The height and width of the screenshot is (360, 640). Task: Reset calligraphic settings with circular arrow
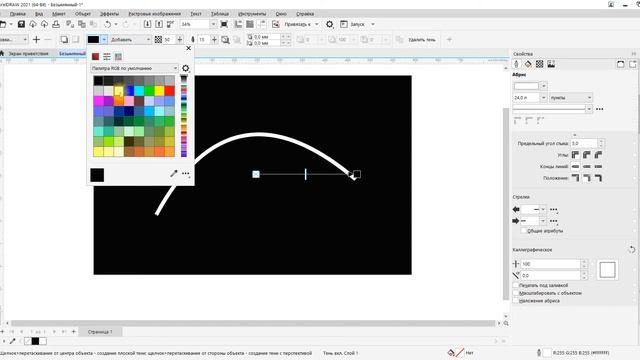click(x=631, y=249)
